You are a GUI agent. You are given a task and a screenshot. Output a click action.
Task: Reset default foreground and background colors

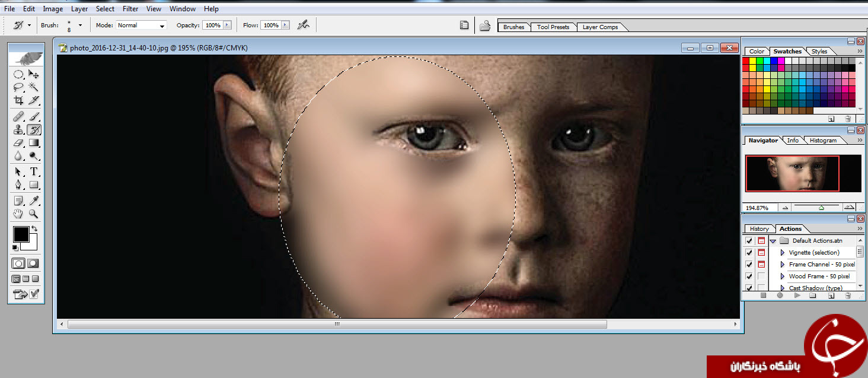[15, 247]
